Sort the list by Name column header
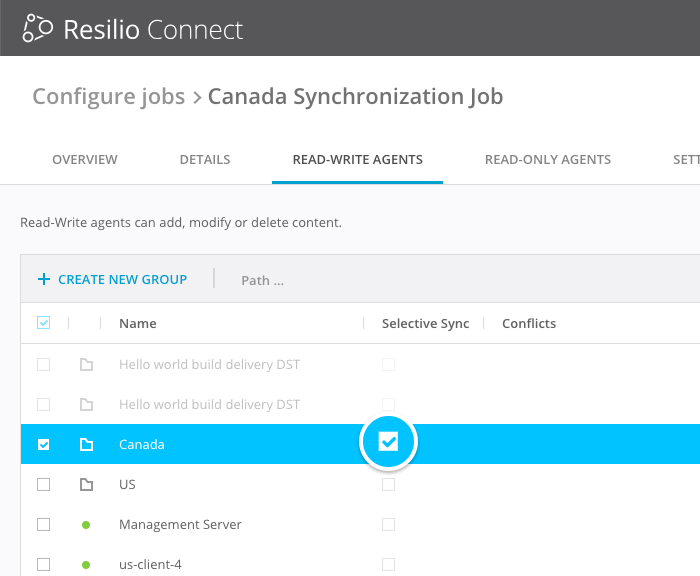This screenshot has width=700, height=576. tap(138, 323)
